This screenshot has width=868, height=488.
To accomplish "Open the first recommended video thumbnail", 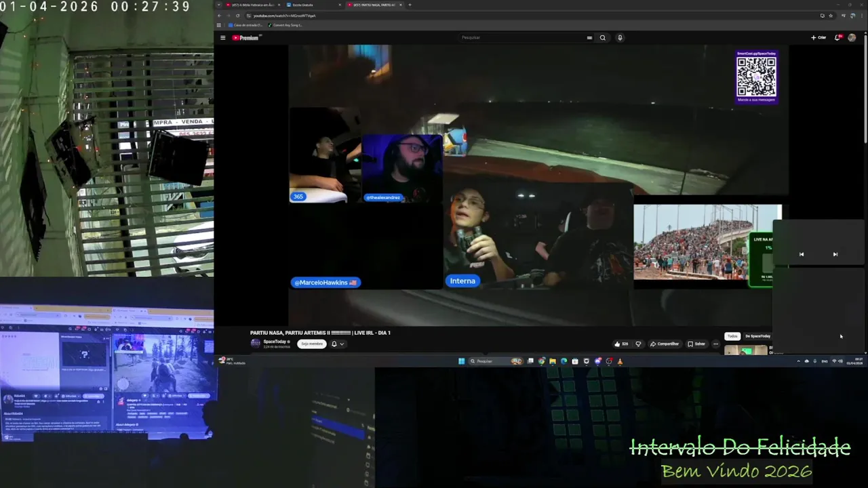I will (746, 350).
